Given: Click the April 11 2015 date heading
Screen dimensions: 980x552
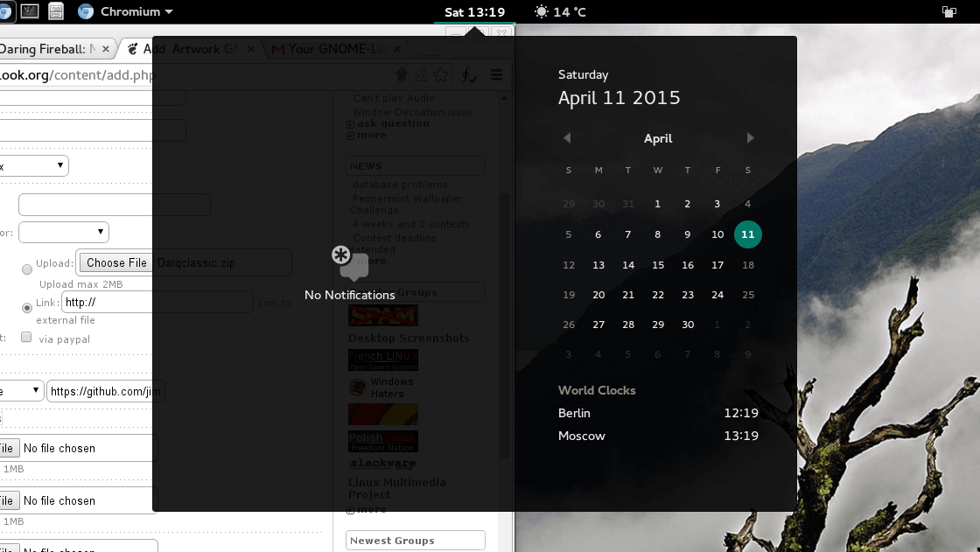Looking at the screenshot, I should click(619, 97).
